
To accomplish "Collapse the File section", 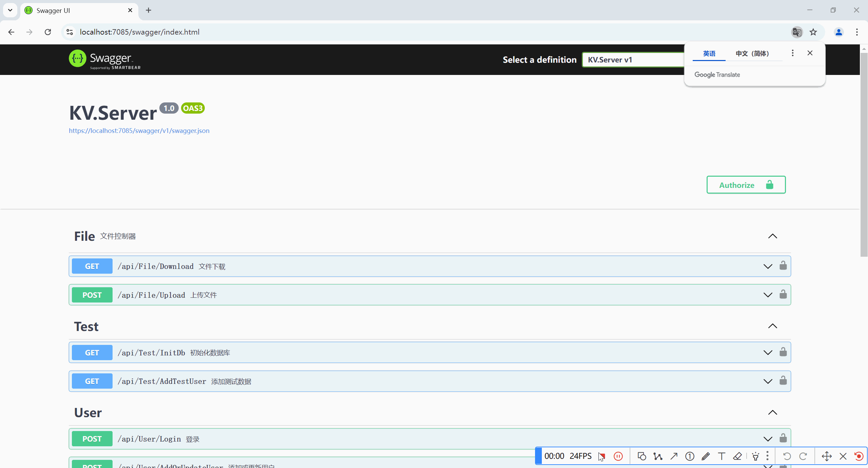I will click(x=772, y=236).
